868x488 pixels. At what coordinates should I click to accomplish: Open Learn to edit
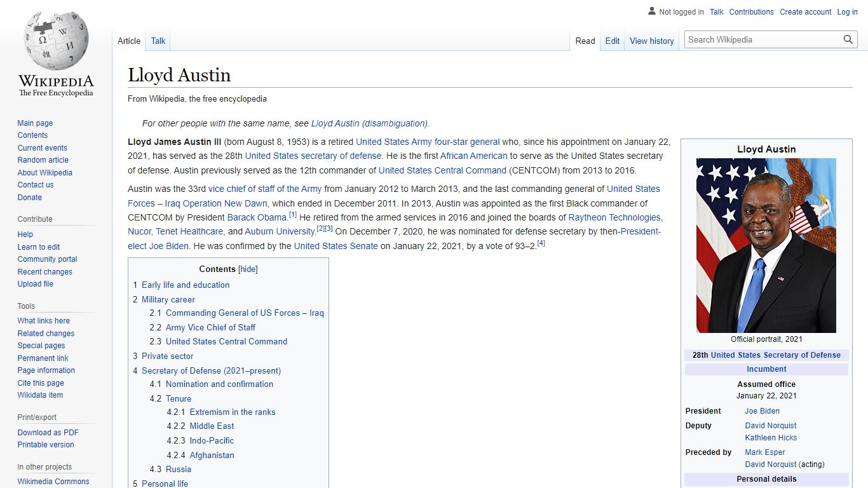point(39,247)
